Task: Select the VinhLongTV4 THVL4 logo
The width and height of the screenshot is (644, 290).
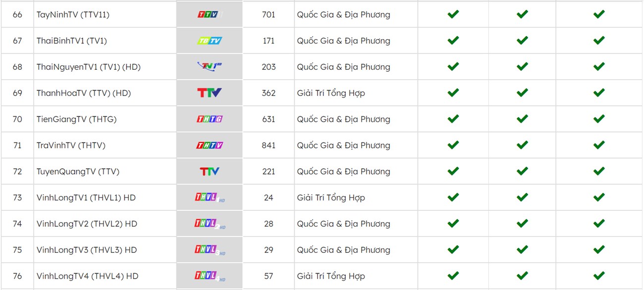Action: click(210, 276)
